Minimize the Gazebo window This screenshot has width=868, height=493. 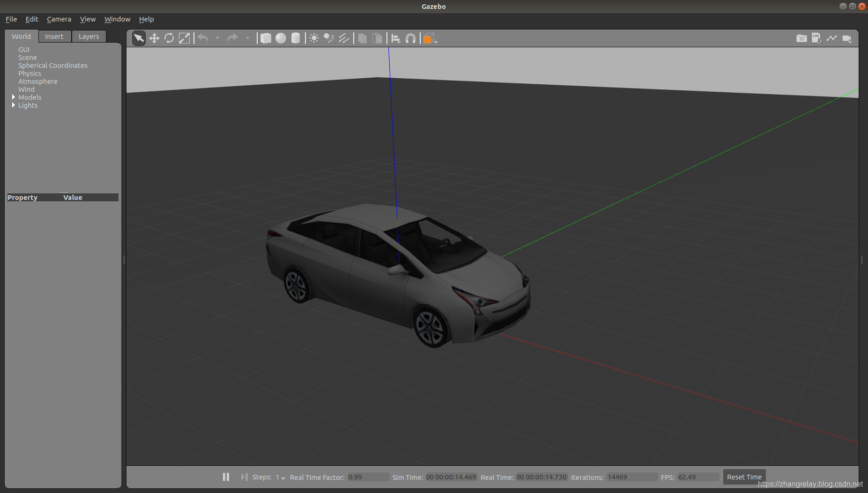[x=843, y=6]
